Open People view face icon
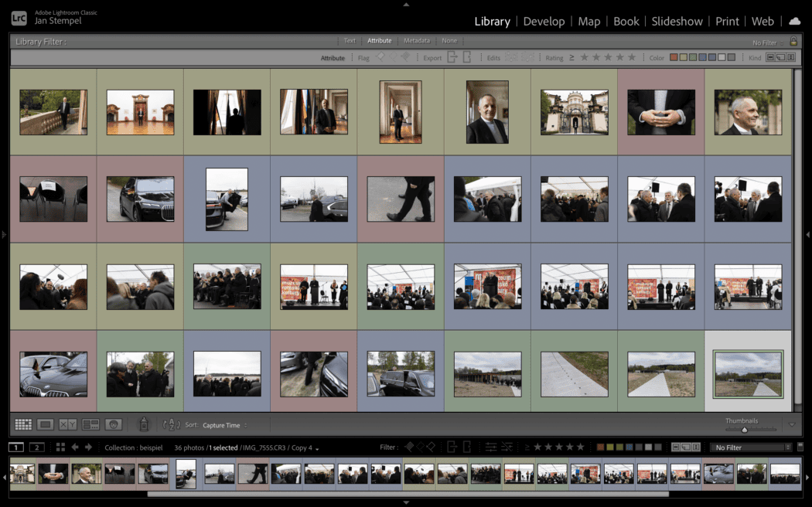The height and width of the screenshot is (507, 812). [x=114, y=424]
